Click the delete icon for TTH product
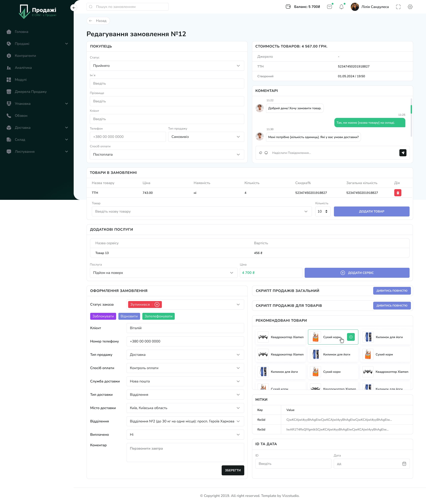This screenshot has height=504, width=426. pos(398,192)
